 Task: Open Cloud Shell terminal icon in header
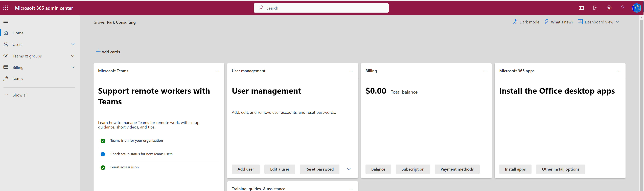pos(581,8)
